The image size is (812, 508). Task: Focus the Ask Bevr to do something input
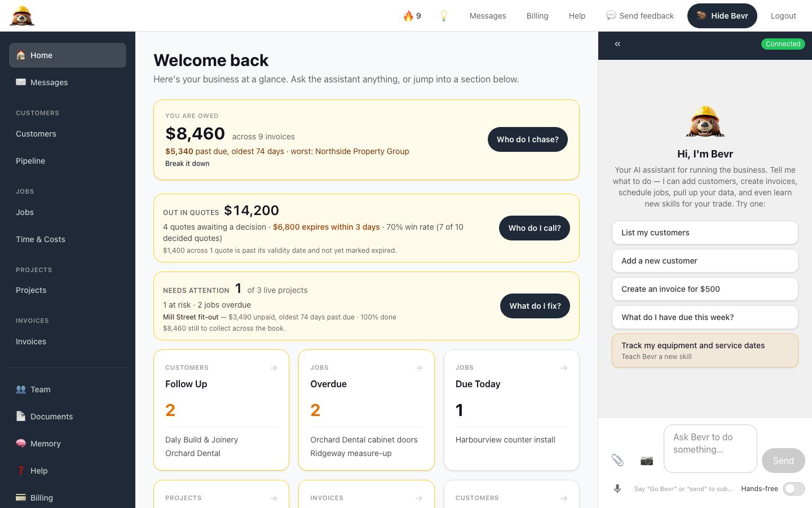point(710,449)
